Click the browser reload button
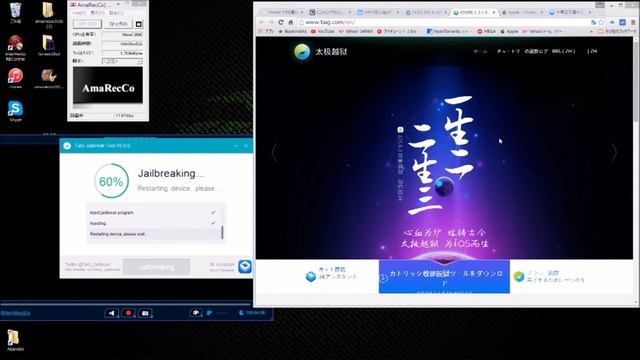This screenshot has height=360, width=640. tap(281, 22)
